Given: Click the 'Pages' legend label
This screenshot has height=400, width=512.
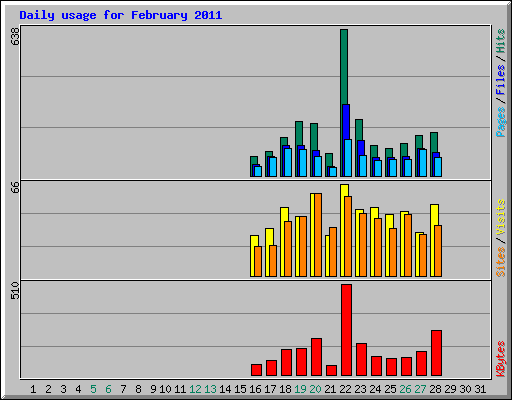Looking at the screenshot, I should (x=501, y=122).
